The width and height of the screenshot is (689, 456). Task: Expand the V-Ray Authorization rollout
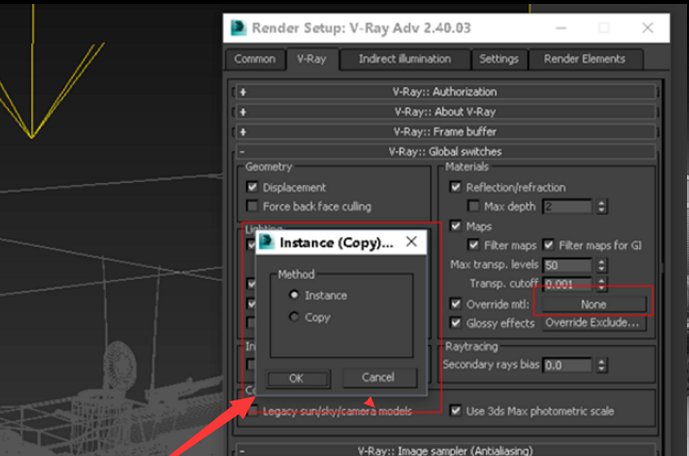click(x=446, y=92)
